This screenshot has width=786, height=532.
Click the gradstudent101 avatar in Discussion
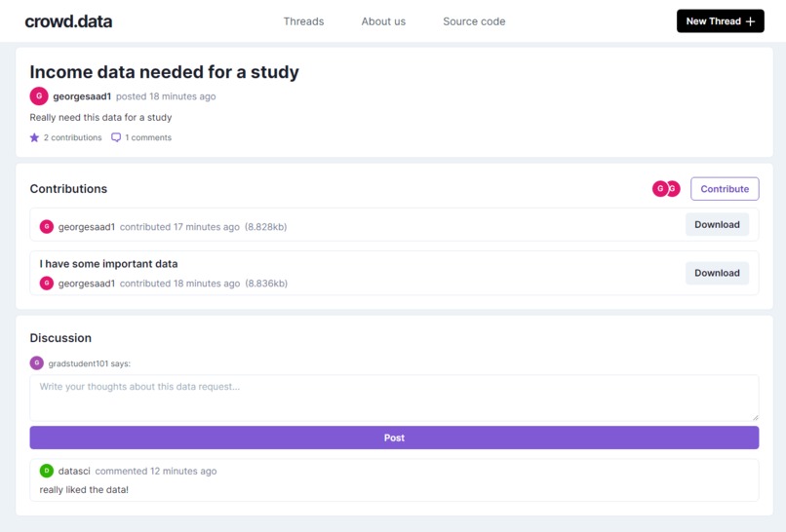37,363
